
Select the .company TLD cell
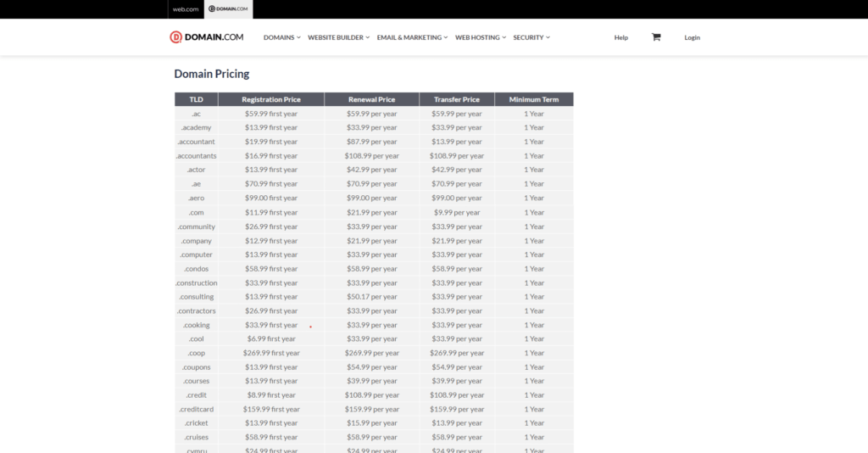(197, 240)
